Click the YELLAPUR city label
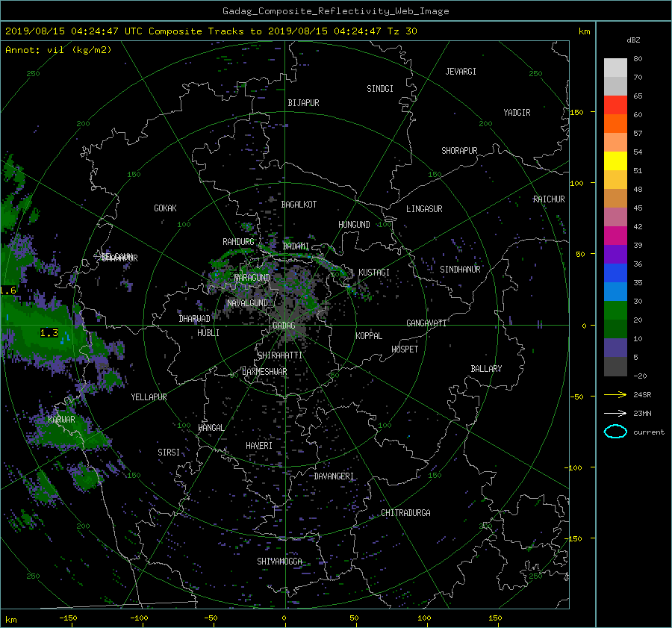 [149, 397]
